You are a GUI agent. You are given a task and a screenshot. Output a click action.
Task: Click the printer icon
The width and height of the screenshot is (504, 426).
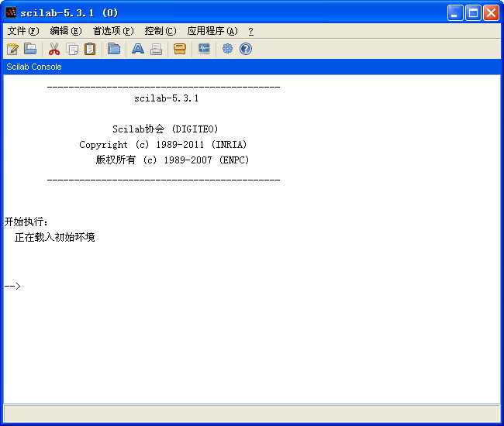pyautogui.click(x=156, y=49)
